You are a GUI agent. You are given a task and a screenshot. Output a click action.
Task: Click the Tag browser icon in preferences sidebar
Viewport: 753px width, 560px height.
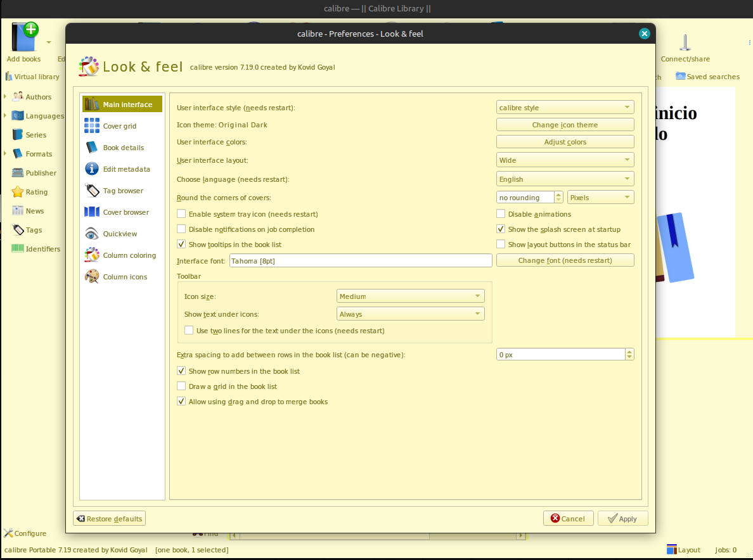coord(92,191)
